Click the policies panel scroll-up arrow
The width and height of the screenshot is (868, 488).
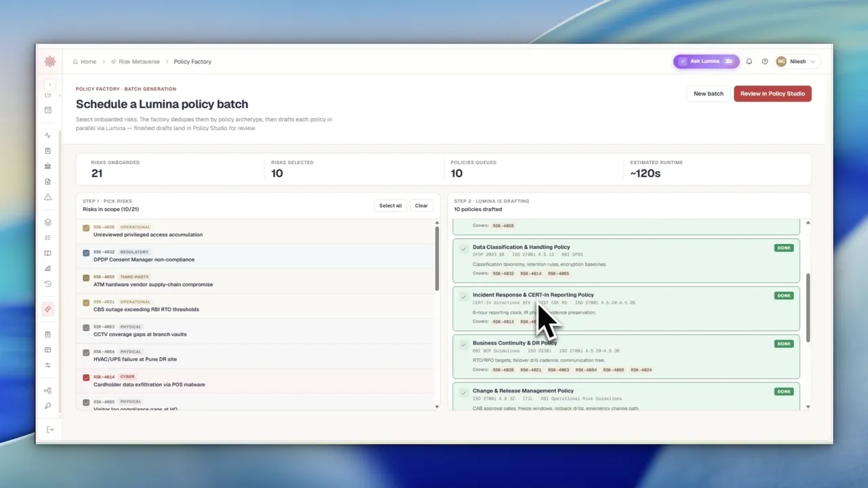click(x=808, y=223)
